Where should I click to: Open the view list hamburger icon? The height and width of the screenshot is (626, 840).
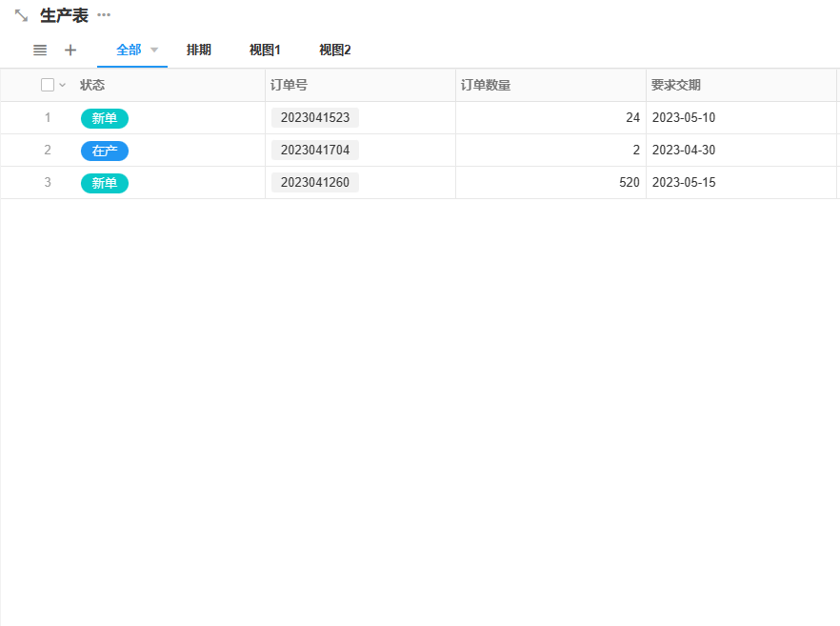40,50
